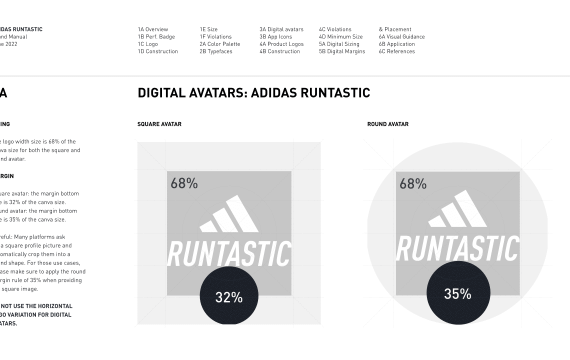Go to 2A Color Palette section
The width and height of the screenshot is (570, 360).
tap(220, 44)
